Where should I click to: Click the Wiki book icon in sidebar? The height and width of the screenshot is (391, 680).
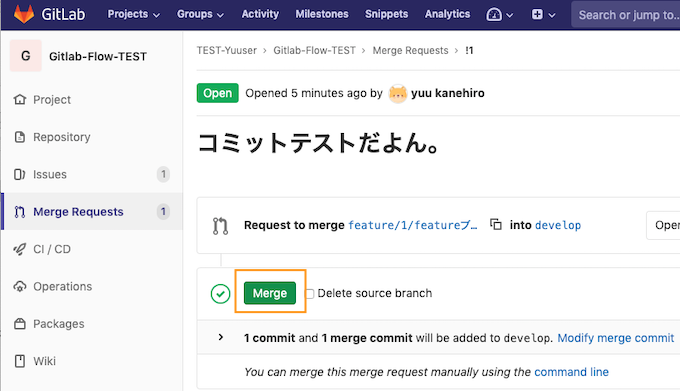point(20,361)
